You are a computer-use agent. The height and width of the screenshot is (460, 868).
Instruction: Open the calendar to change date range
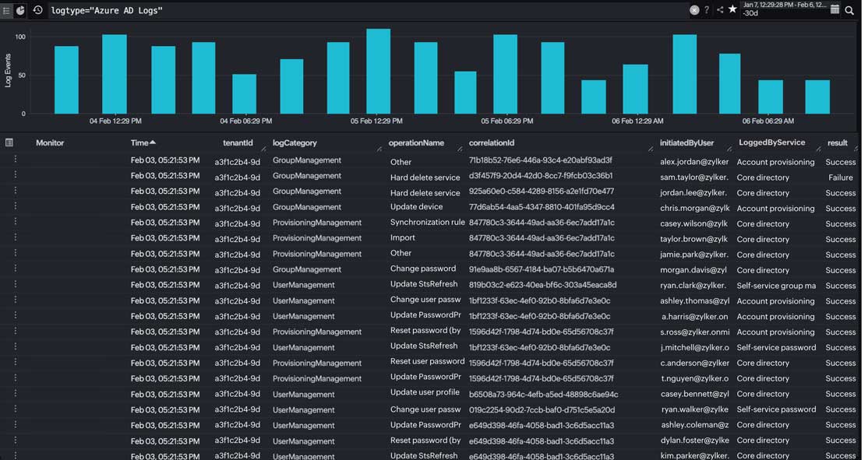pyautogui.click(x=834, y=10)
